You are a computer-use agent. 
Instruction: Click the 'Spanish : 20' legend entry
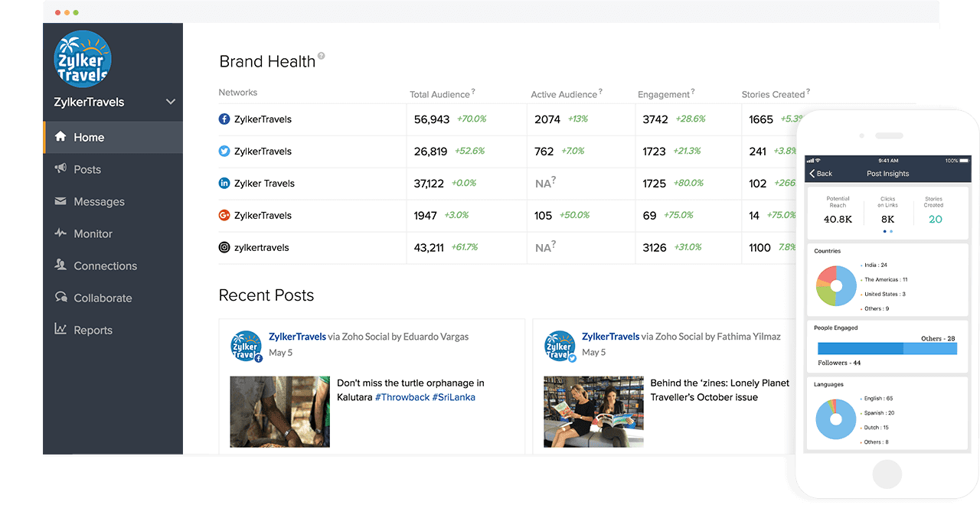877,413
